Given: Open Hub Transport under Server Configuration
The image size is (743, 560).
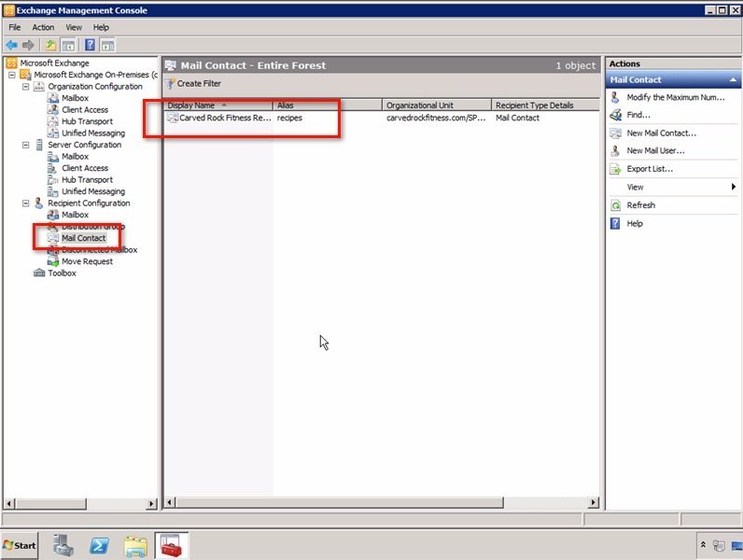Looking at the screenshot, I should coord(87,180).
